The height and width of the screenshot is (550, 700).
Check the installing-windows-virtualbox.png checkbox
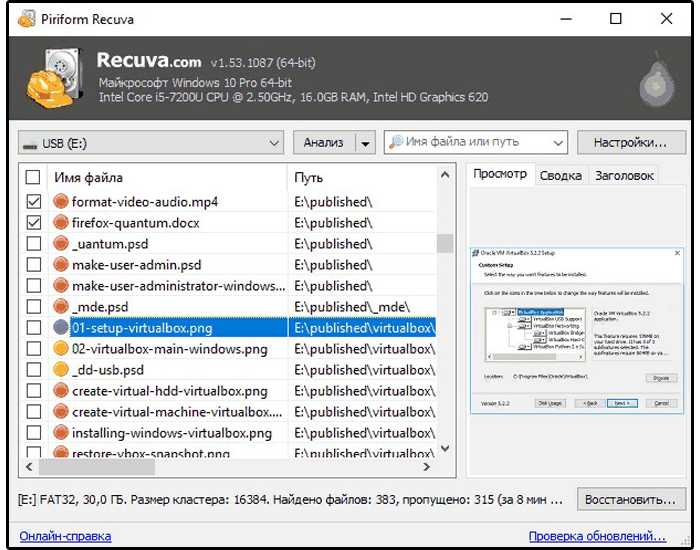34,433
